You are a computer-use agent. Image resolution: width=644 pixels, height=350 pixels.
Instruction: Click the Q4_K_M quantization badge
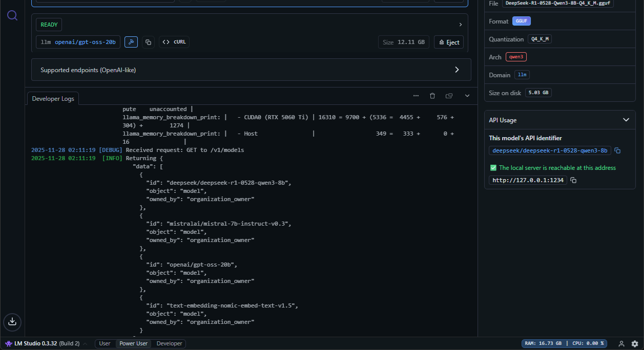[540, 39]
